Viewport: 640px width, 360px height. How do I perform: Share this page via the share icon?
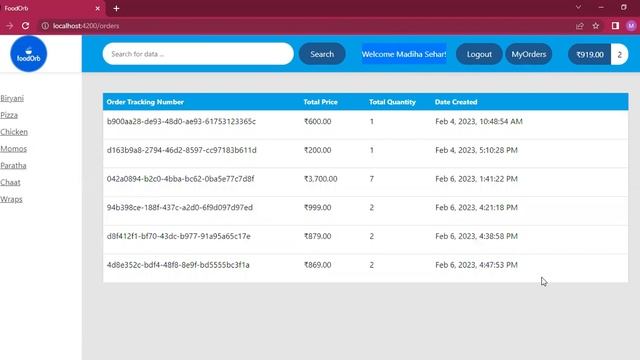pos(580,26)
